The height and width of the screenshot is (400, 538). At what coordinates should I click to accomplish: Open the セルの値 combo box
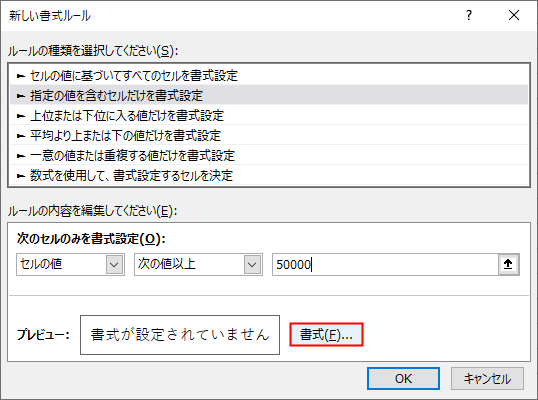click(70, 264)
